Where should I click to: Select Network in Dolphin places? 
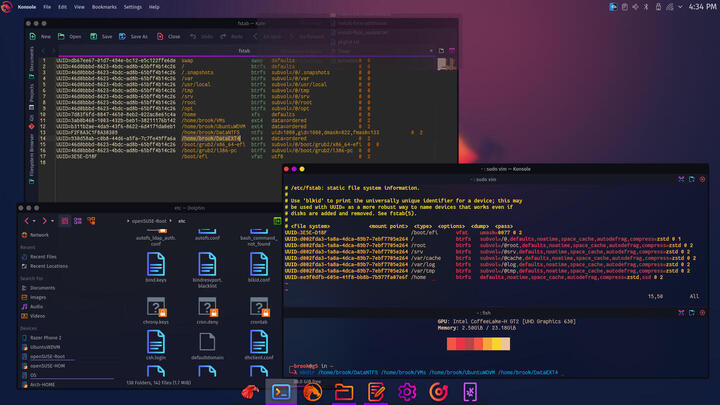point(35,235)
